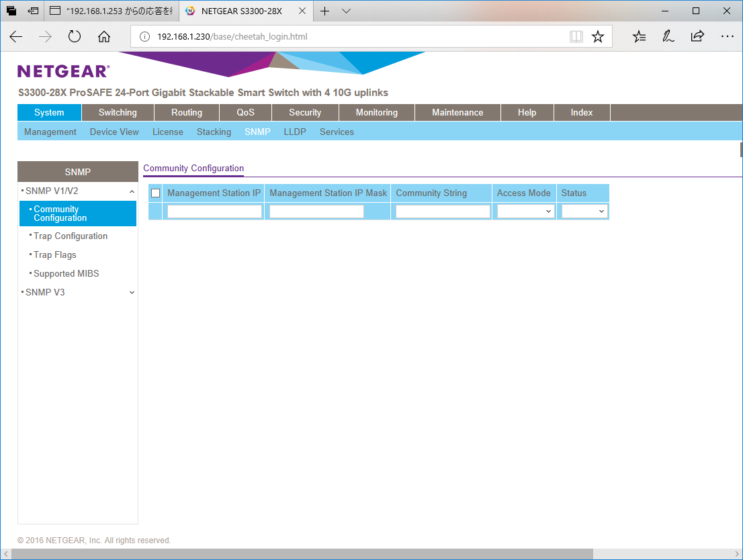
Task: Open the Security main tab
Action: click(305, 113)
